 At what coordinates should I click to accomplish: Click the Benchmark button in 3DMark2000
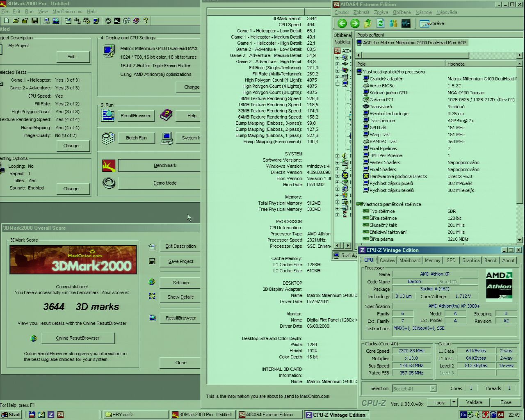coord(159,165)
